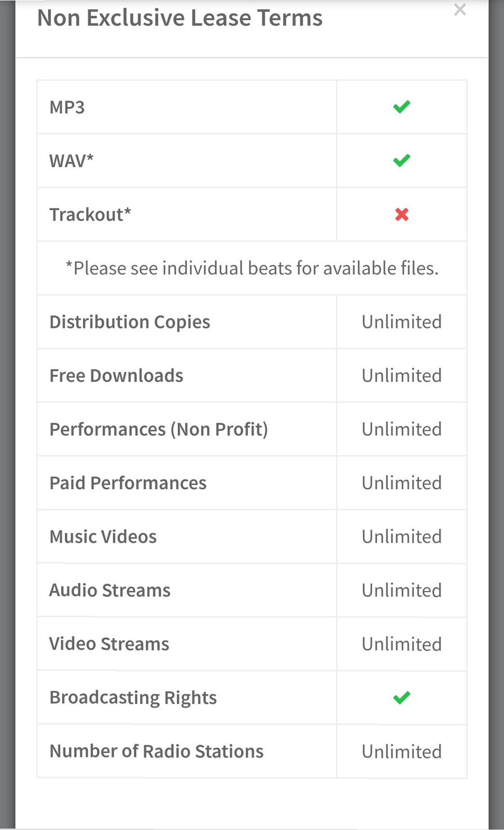Select the MP3 row label
504x830 pixels.
(x=67, y=107)
